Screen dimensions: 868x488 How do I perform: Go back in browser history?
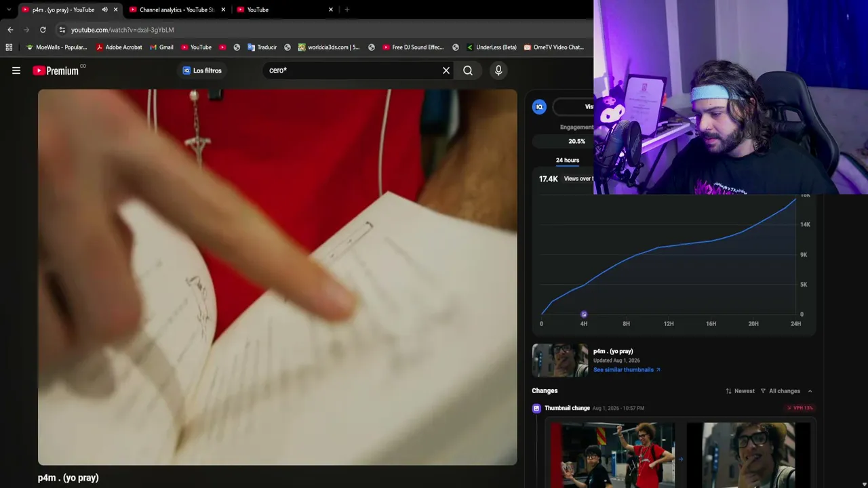tap(10, 30)
